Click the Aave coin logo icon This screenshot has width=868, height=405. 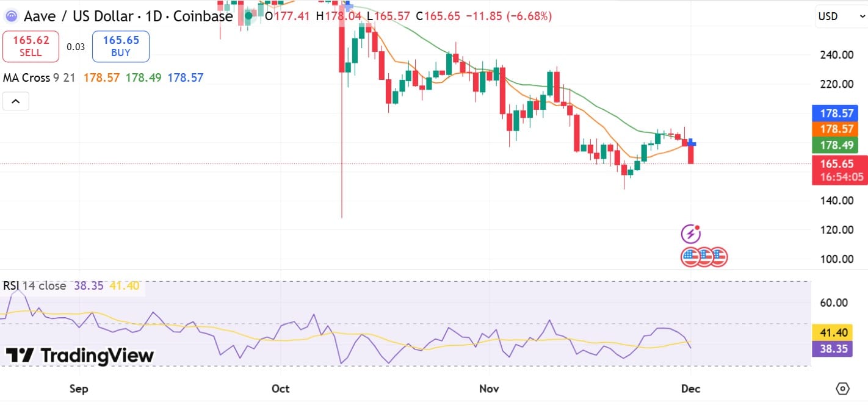click(x=12, y=16)
